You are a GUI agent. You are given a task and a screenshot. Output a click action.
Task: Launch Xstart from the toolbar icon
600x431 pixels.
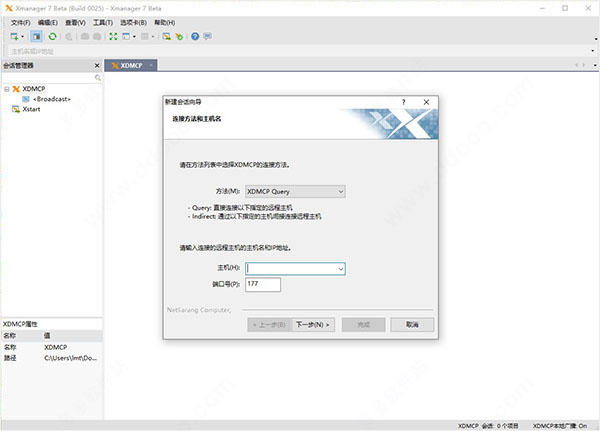[x=166, y=36]
